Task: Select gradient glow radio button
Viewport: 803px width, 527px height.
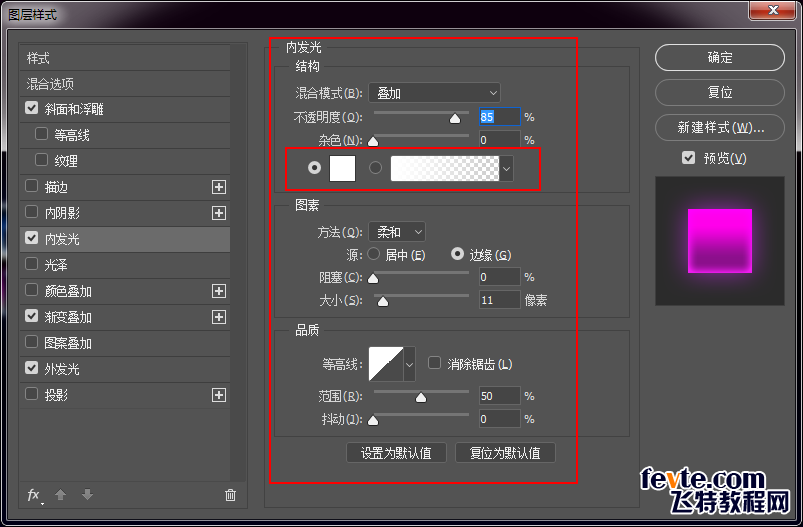Action: tap(375, 167)
